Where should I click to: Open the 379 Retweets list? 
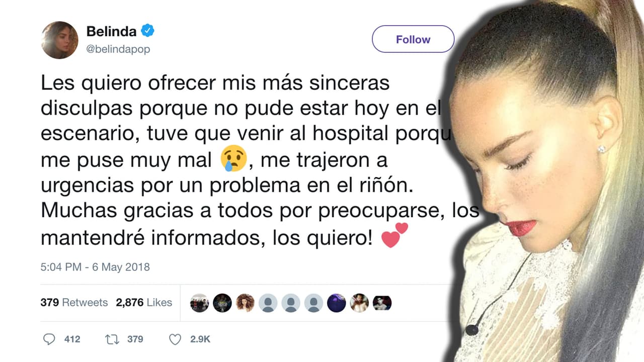click(x=74, y=303)
